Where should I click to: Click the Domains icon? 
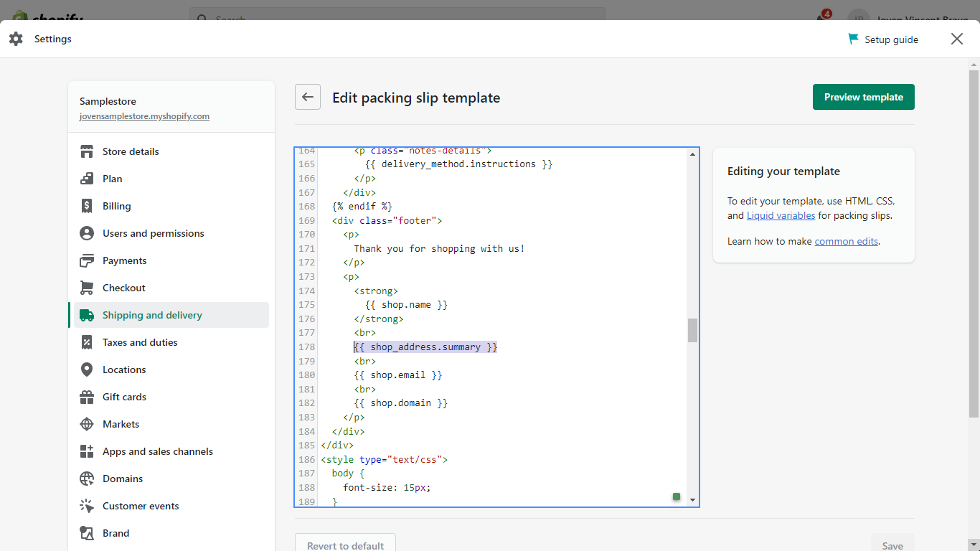point(87,479)
